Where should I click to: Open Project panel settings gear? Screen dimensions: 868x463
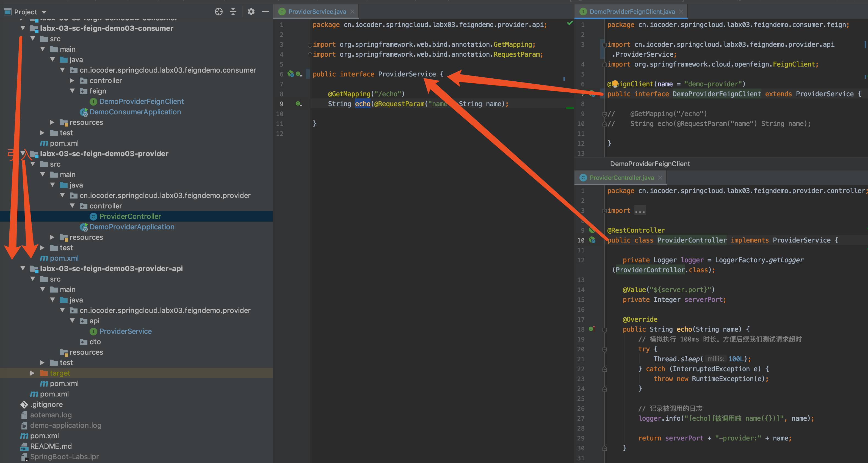(251, 12)
